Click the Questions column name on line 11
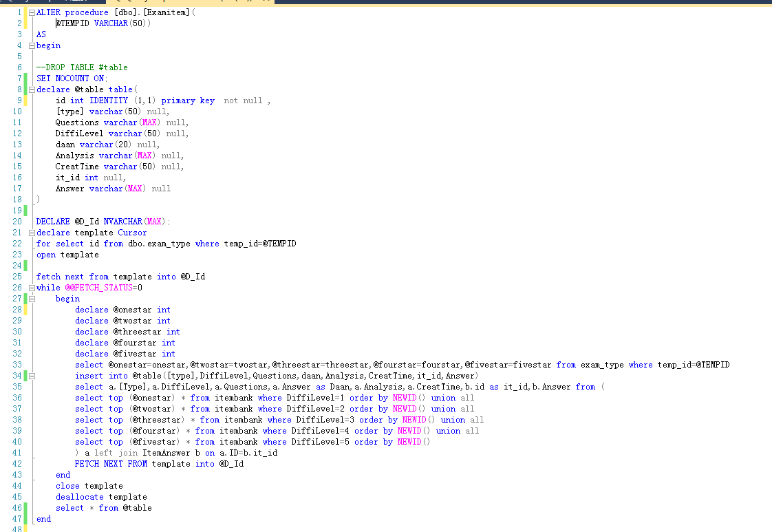The image size is (772, 532). (77, 123)
